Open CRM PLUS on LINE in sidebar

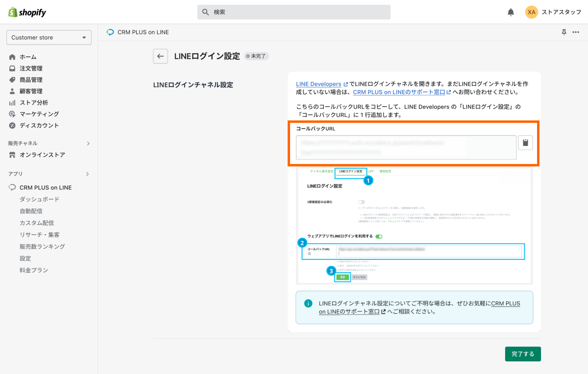pos(46,187)
